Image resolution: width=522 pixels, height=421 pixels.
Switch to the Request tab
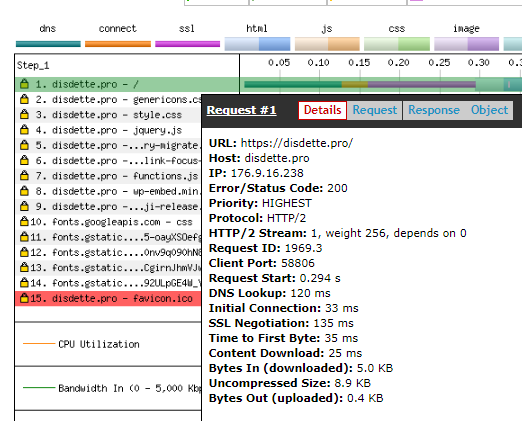tap(375, 110)
